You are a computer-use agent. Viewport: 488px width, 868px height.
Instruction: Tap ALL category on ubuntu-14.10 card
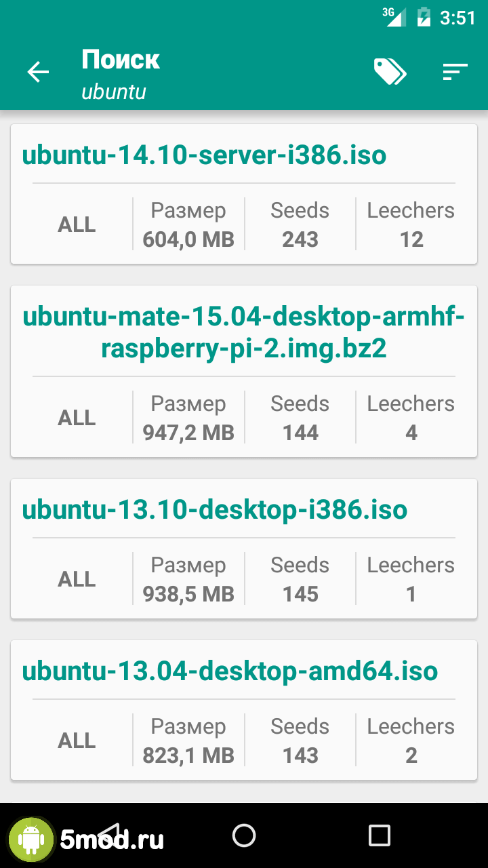point(77,225)
